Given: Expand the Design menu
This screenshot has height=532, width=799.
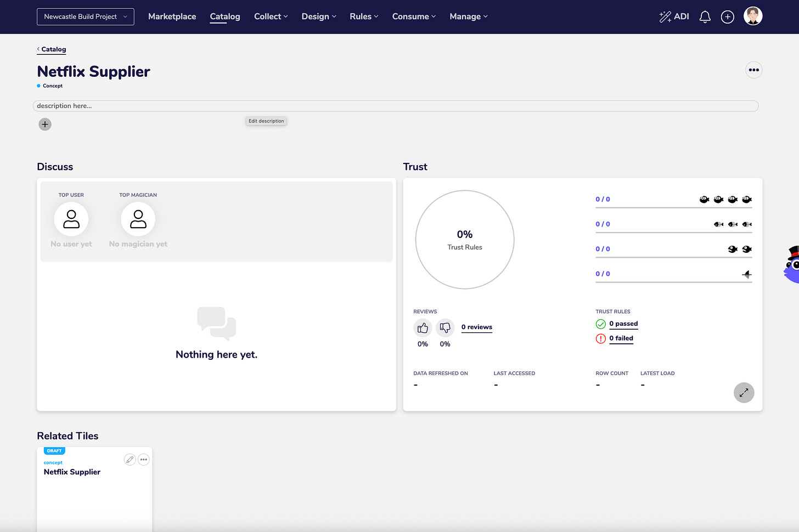Looking at the screenshot, I should tap(319, 16).
